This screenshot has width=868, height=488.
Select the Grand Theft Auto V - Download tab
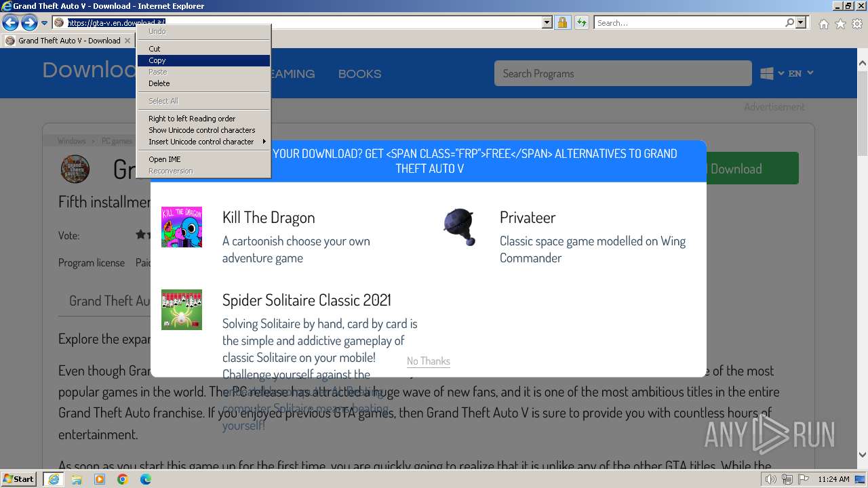coord(68,41)
